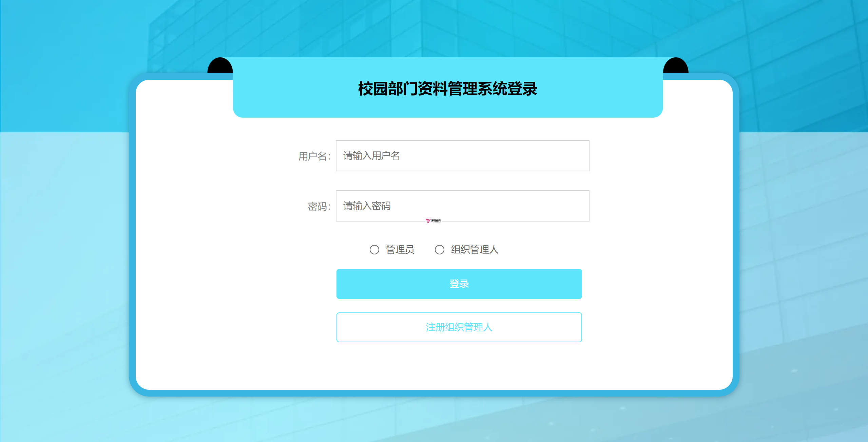Select the 管理员 radio circle
This screenshot has width=868, height=442.
[374, 250]
